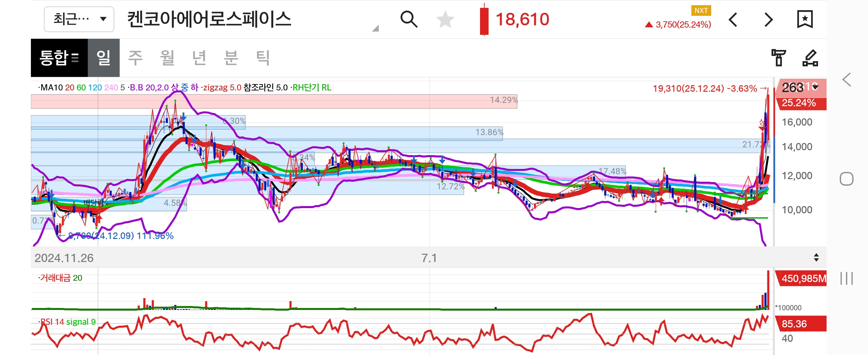Toggle the 거래대금 20 indicator label
Screen dimensions: 868x355
(x=60, y=278)
